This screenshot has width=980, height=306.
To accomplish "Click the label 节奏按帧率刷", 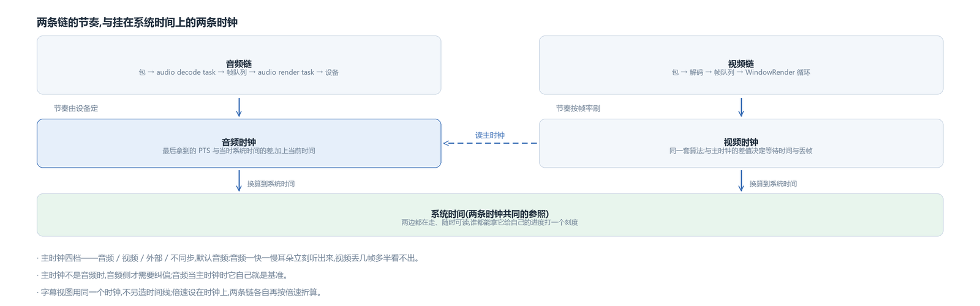I will tap(578, 108).
